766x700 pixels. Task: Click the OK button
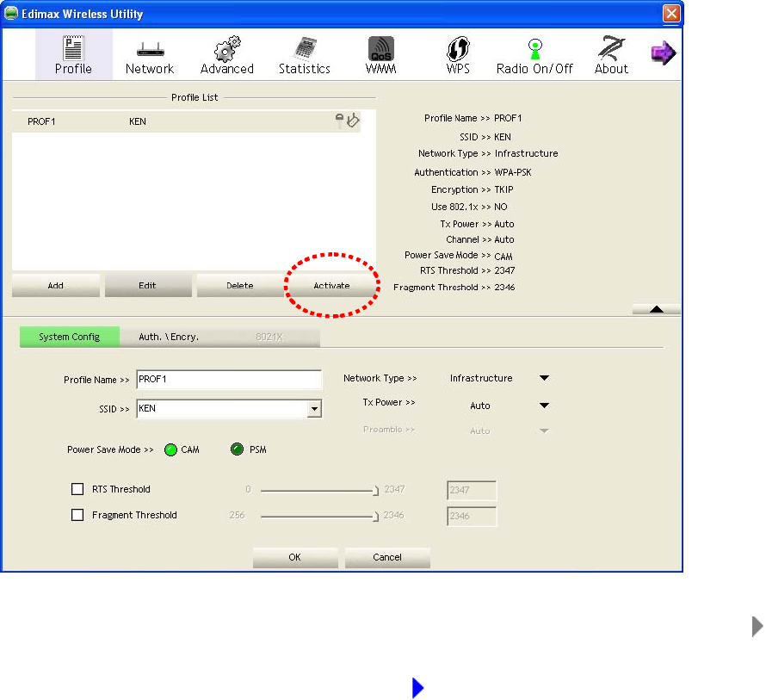tap(295, 557)
